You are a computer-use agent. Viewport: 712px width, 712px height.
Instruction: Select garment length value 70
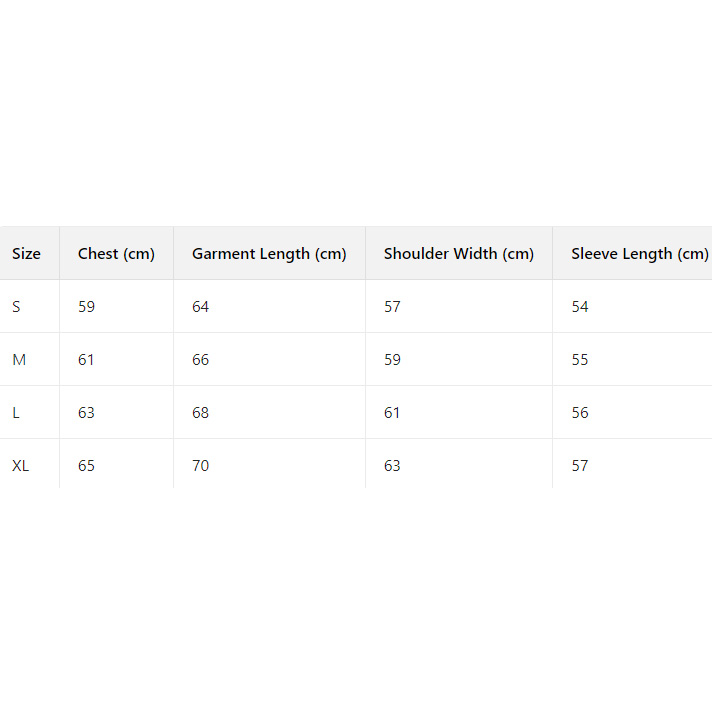pos(201,466)
